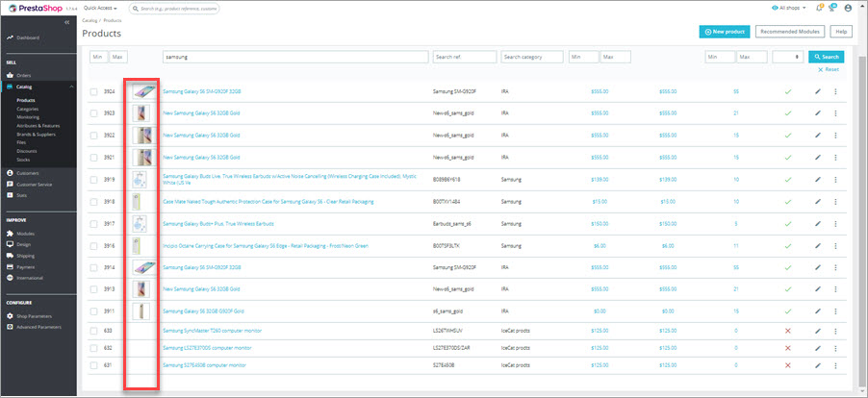Select checkbox for product 3917
868x398 pixels.
pyautogui.click(x=94, y=224)
